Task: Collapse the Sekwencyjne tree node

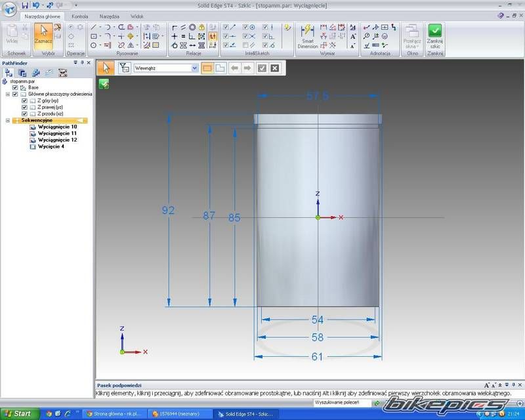Action: 8,121
